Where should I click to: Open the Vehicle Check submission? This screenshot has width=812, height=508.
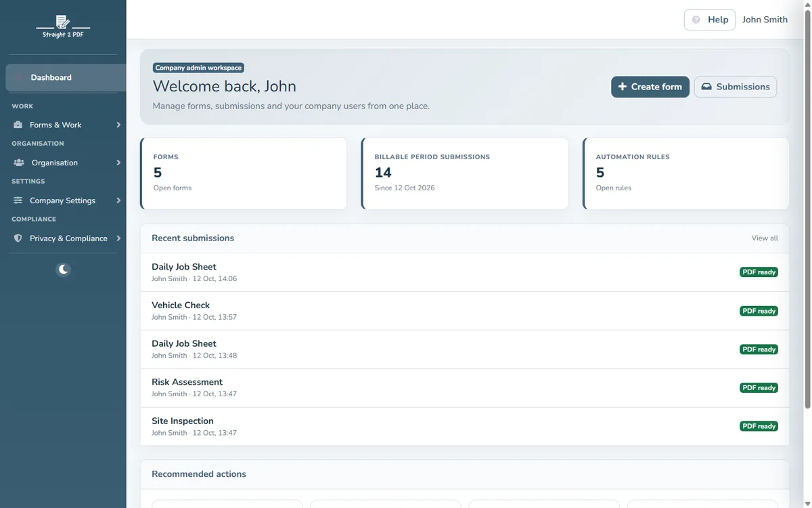pos(465,311)
